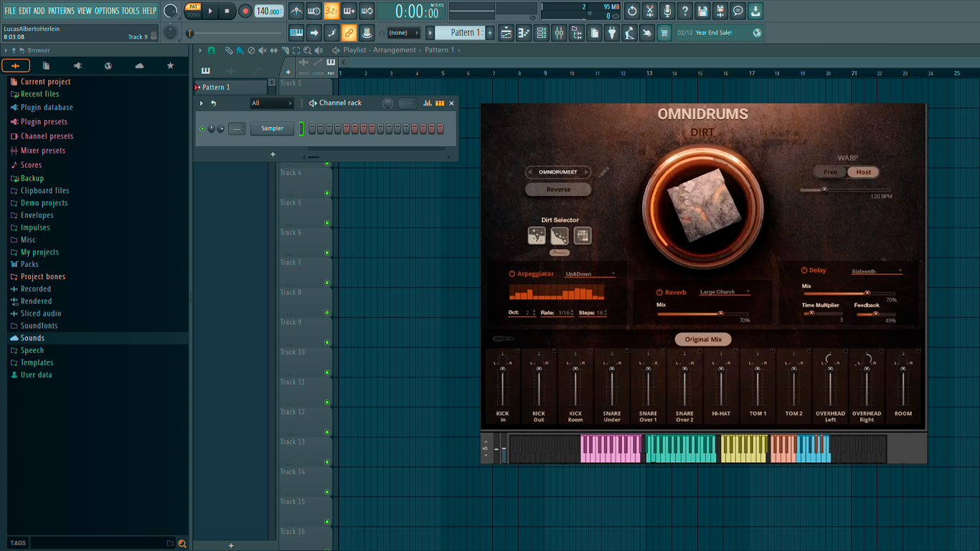
Task: Expand the Packs folder in Browser
Action: coord(29,264)
